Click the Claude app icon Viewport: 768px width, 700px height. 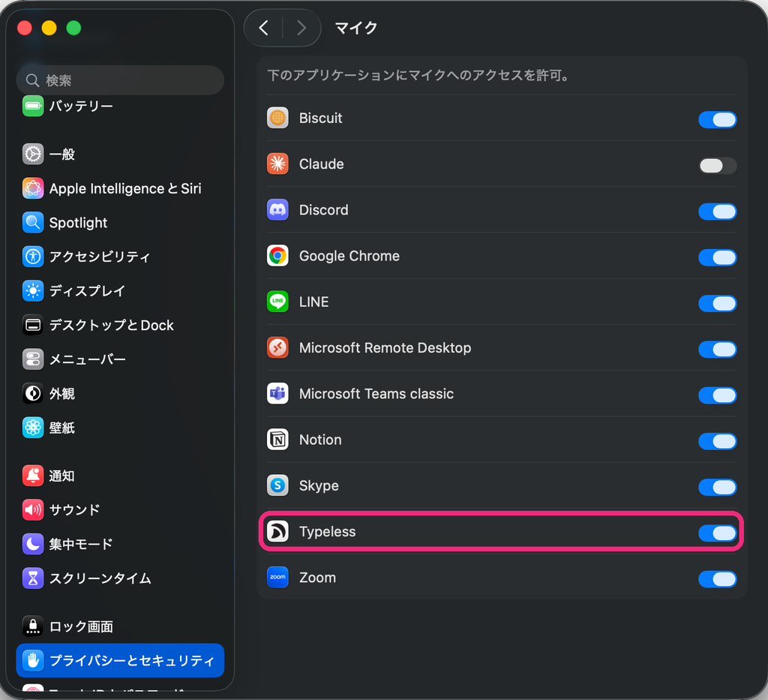(277, 164)
